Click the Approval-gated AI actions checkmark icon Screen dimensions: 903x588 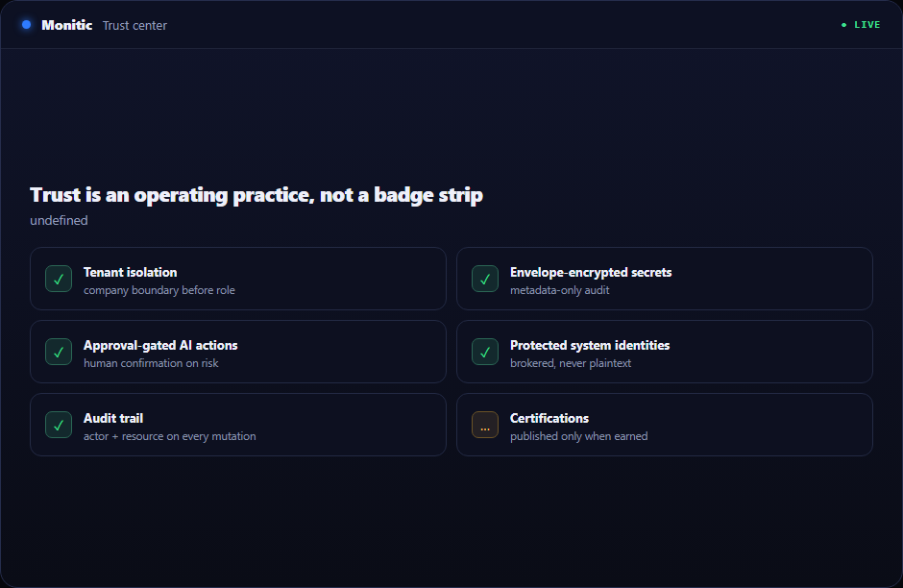click(x=59, y=352)
